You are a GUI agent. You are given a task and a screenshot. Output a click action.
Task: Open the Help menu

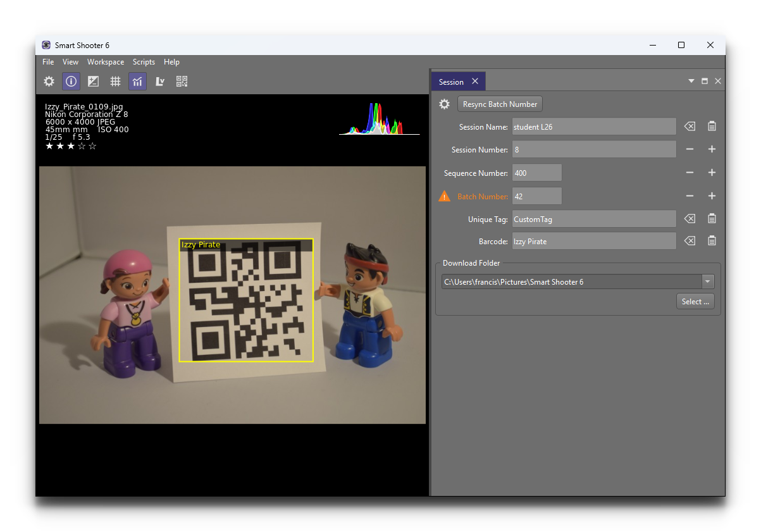[x=171, y=62]
